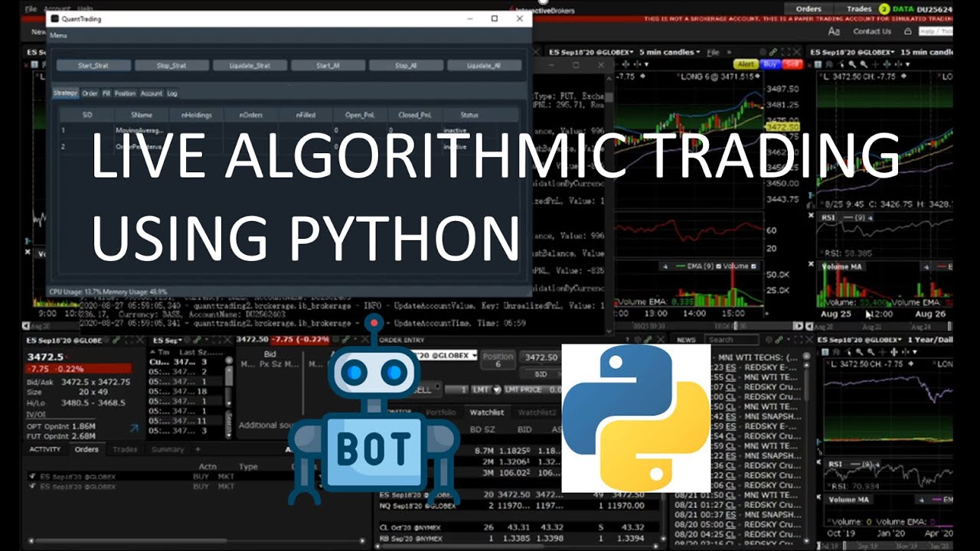The image size is (980, 551).
Task: Click the blue Buy button on 5 min chart
Action: point(770,64)
